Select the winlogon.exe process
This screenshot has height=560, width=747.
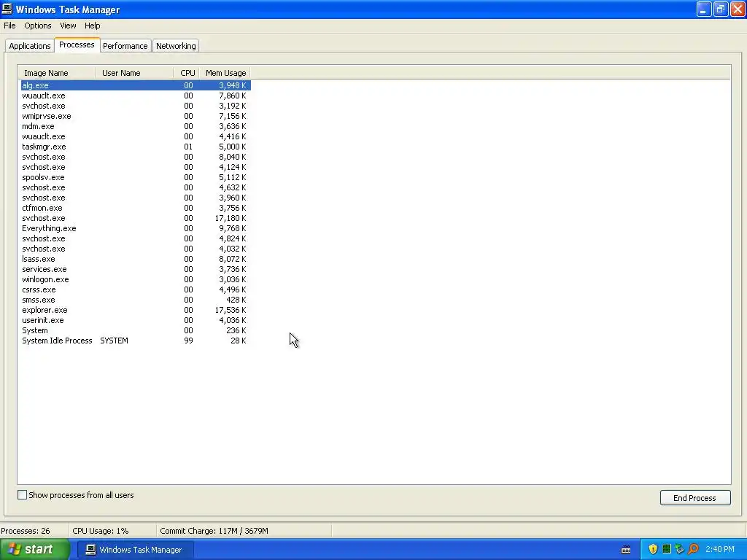pyautogui.click(x=136, y=279)
